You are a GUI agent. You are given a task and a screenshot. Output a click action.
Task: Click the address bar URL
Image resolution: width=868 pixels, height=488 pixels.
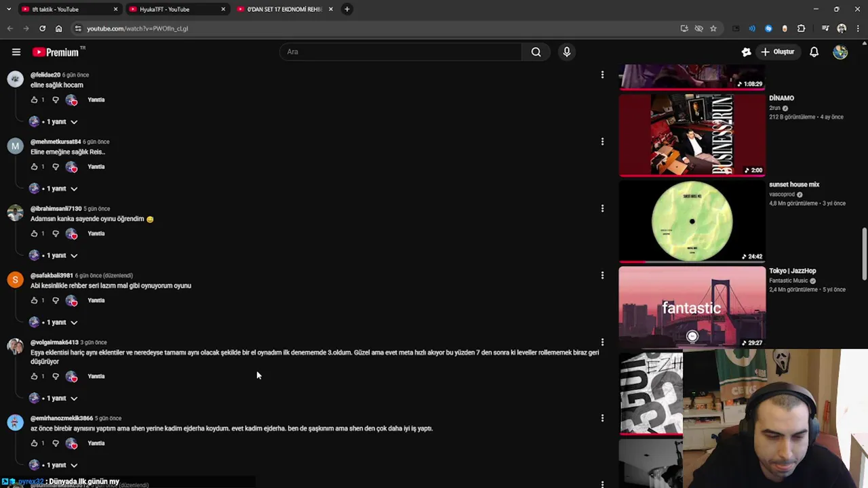(x=138, y=28)
